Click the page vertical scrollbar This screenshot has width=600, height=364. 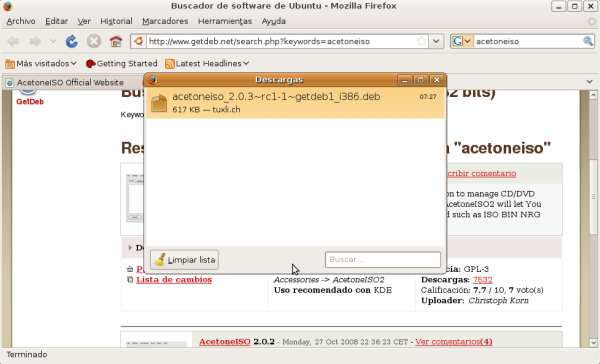click(x=593, y=219)
